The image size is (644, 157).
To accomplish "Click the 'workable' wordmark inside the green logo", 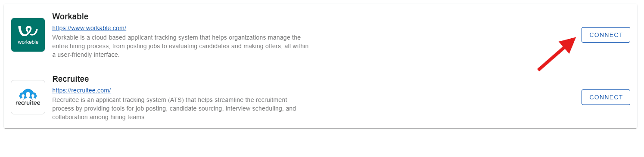I will coord(28,42).
